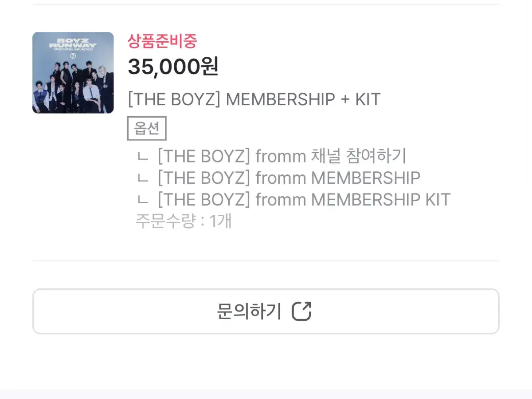Click the ㄴ marker before fromm MEMBERSHIP KIT
Image resolution: width=532 pixels, height=399 pixels.
coord(142,200)
